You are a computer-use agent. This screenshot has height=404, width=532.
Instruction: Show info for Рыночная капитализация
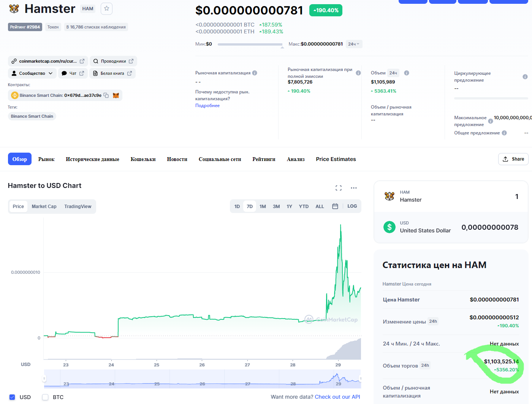[x=255, y=73]
